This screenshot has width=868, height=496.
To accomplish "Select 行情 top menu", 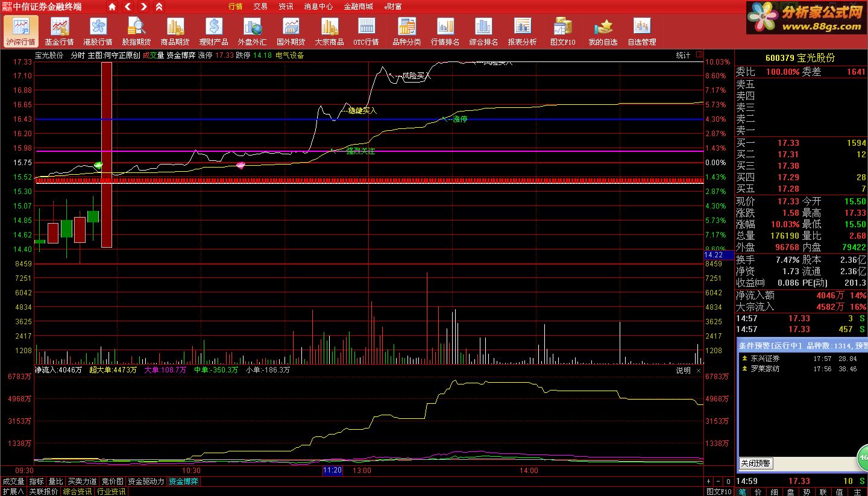I will pos(236,7).
